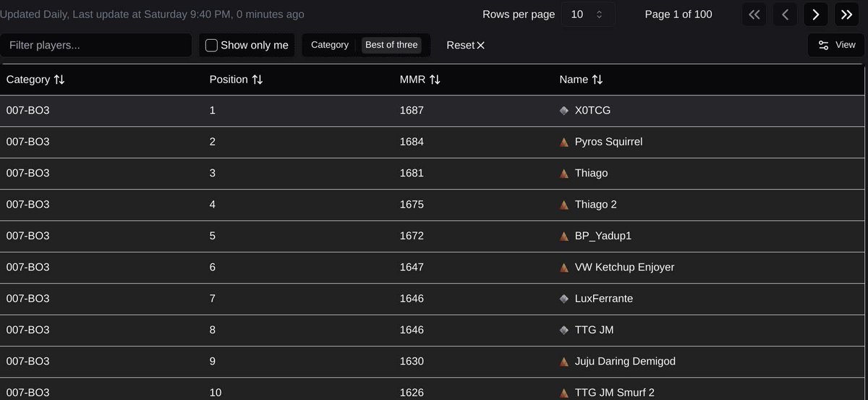
Task: Toggle the Show only me checkbox
Action: tap(211, 45)
